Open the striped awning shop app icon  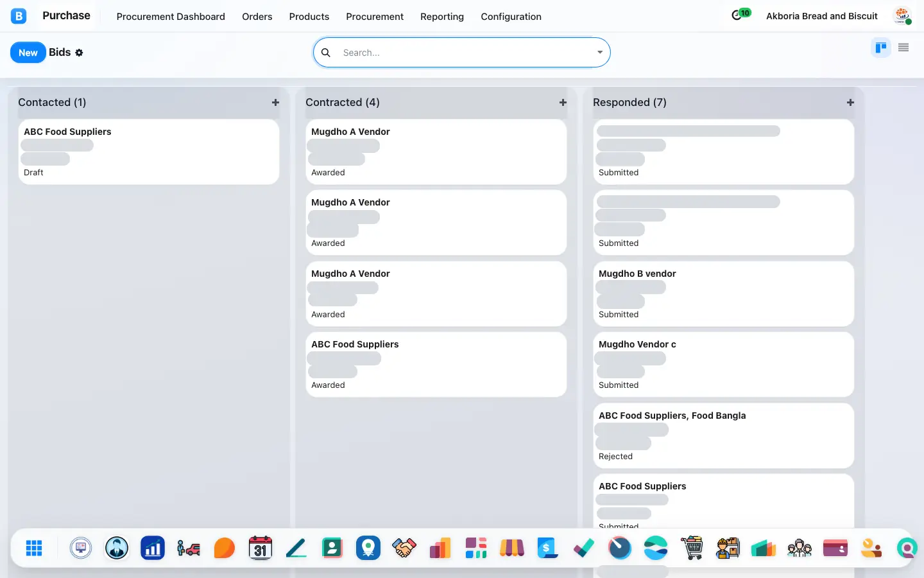click(512, 548)
